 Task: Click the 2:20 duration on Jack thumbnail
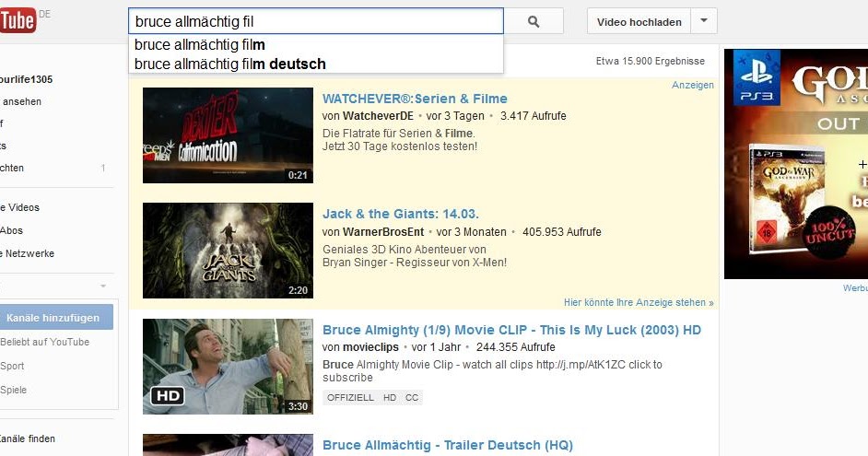point(298,290)
